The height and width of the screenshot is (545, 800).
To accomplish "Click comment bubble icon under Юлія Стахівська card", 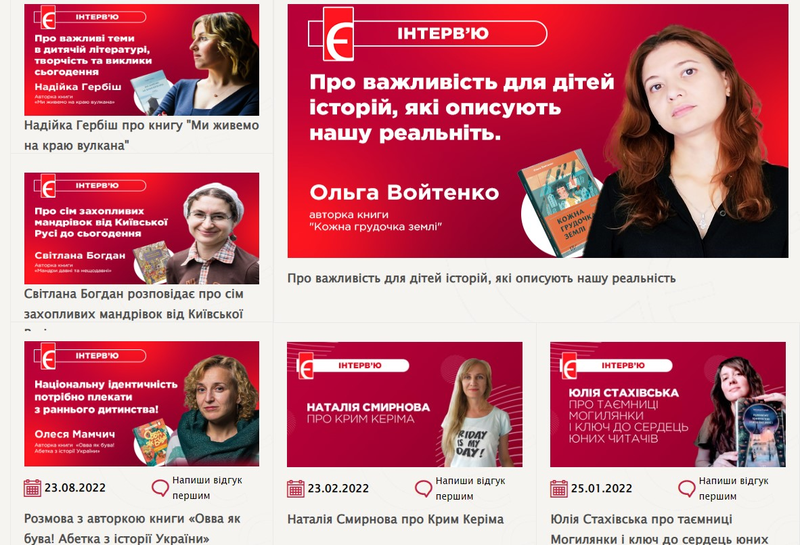I will (687, 488).
